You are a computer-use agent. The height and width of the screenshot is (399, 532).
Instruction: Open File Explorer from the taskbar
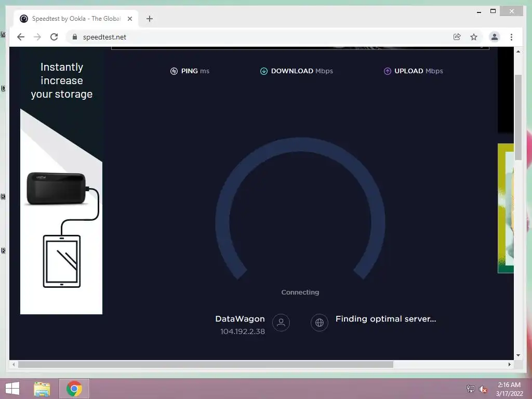[x=42, y=389]
